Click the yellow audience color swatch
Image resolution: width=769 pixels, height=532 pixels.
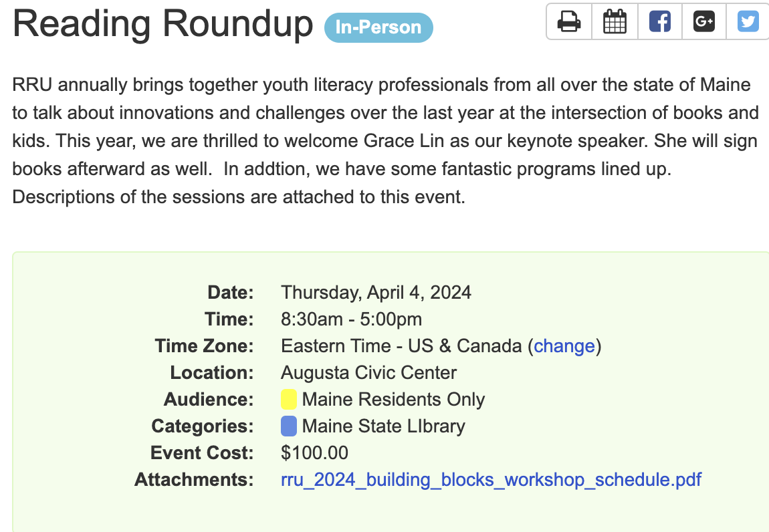point(289,400)
